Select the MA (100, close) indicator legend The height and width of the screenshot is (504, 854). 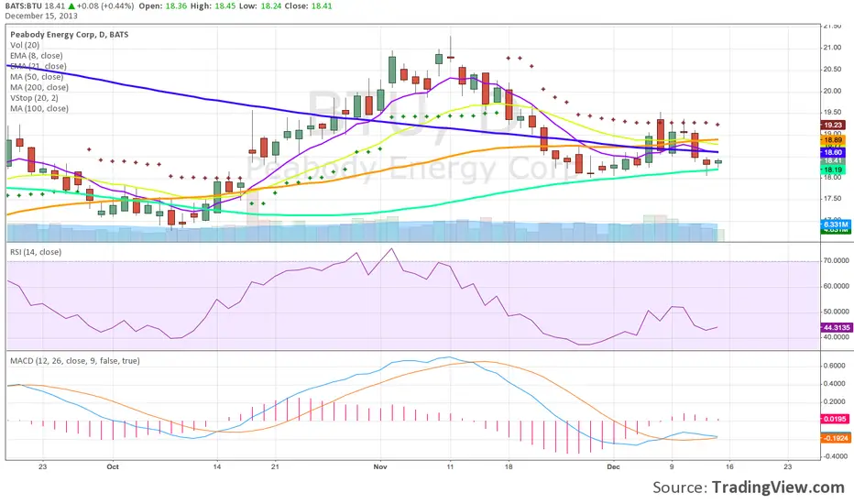[x=39, y=108]
